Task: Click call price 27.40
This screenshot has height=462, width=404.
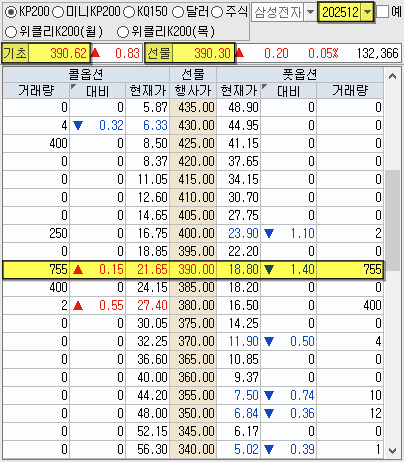Action: pos(152,306)
